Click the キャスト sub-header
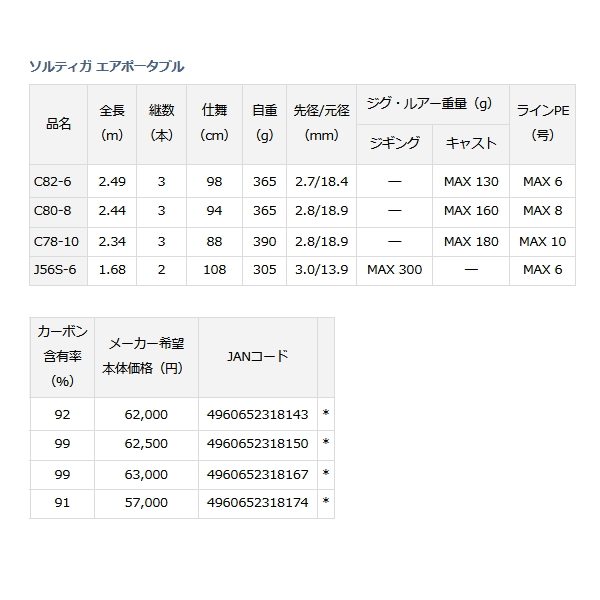This screenshot has height=600, width=600. click(x=471, y=144)
